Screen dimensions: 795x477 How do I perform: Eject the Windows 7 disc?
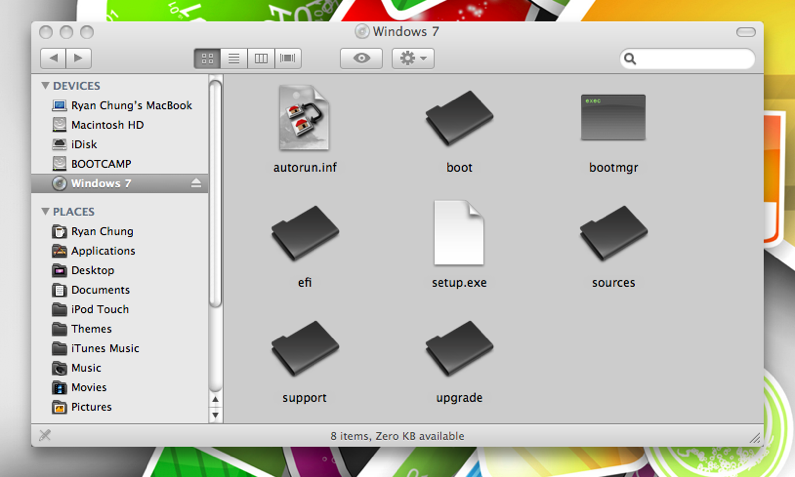click(x=196, y=183)
